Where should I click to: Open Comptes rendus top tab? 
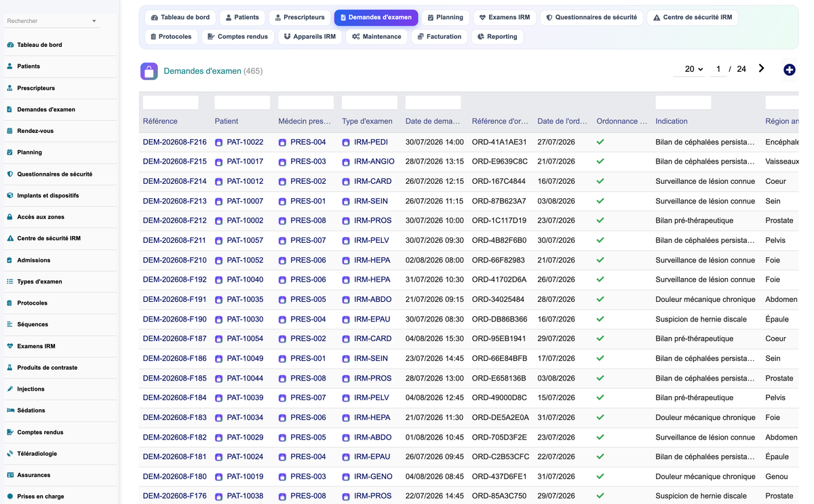tap(237, 37)
